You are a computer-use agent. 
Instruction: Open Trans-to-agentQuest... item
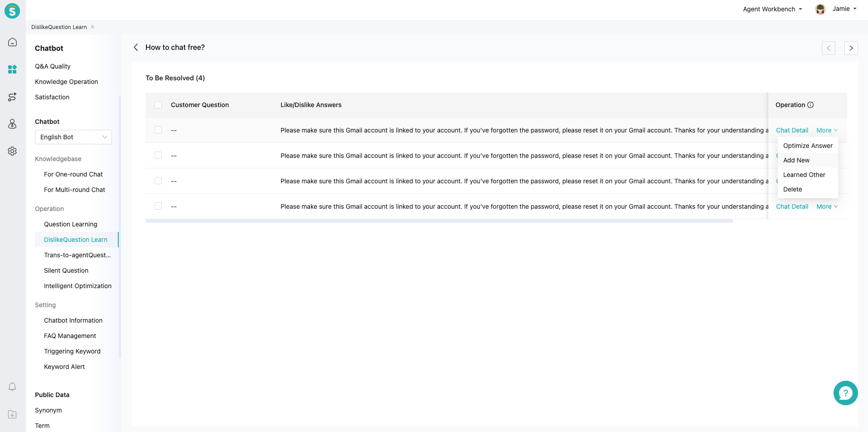click(x=77, y=255)
